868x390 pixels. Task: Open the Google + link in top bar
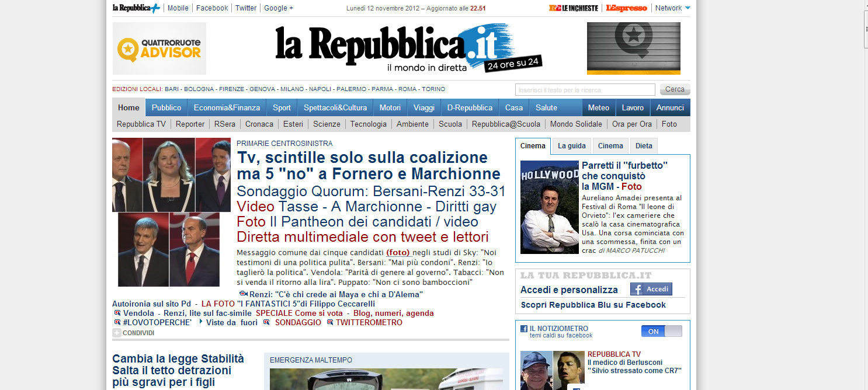279,8
